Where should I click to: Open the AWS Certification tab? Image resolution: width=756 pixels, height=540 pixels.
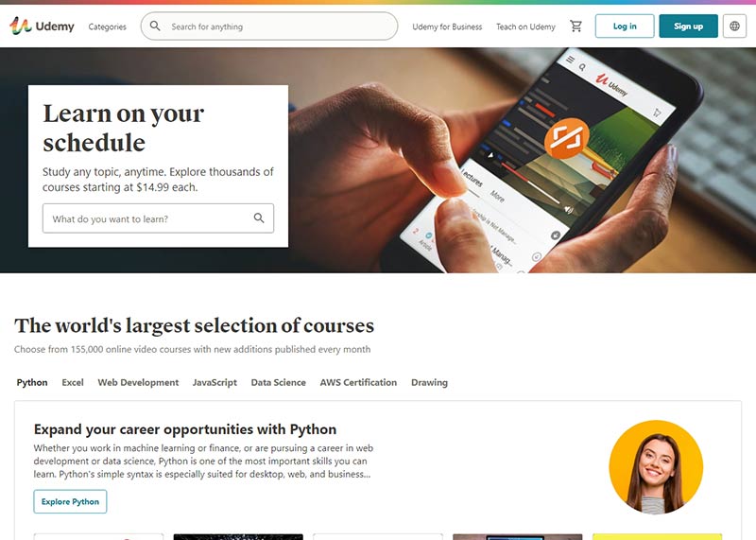click(358, 382)
